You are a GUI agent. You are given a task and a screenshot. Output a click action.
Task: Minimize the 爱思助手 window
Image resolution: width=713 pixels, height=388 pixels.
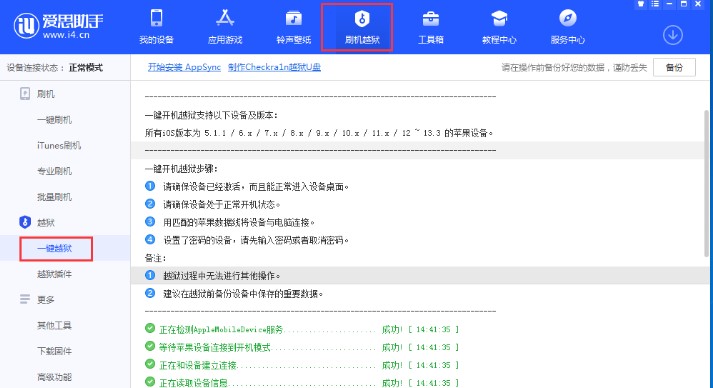coord(669,4)
